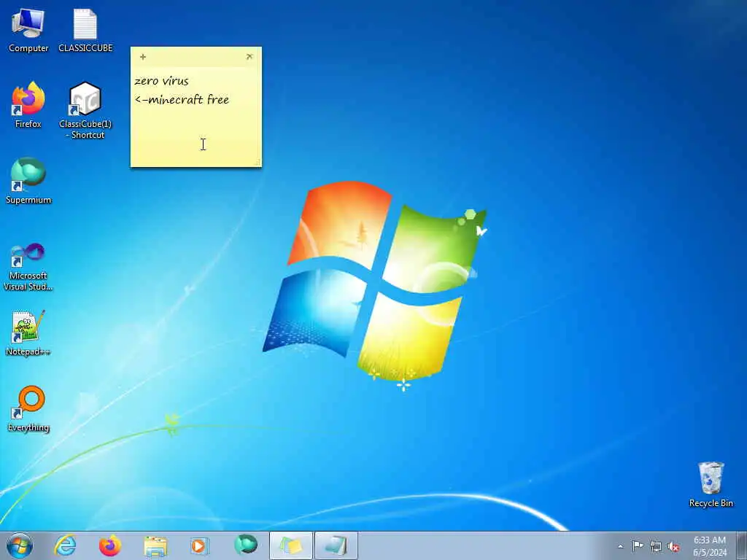Open Windows Media Player from taskbar
The height and width of the screenshot is (560, 747).
click(x=200, y=545)
